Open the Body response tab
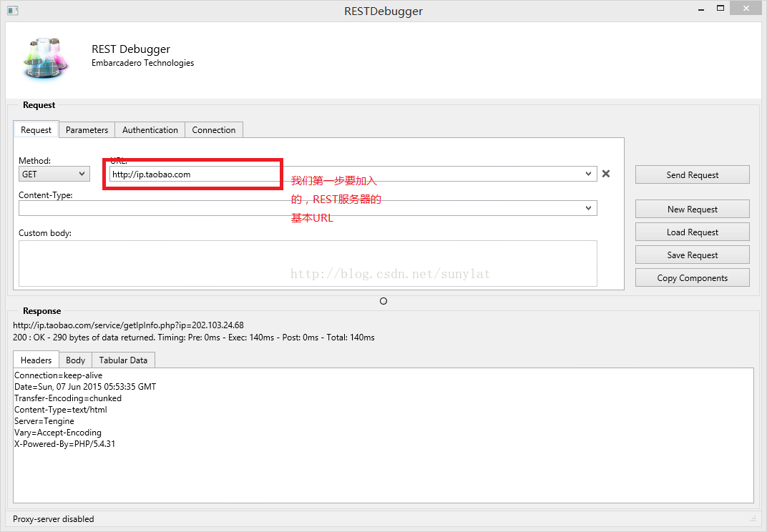The width and height of the screenshot is (767, 532). pyautogui.click(x=75, y=360)
